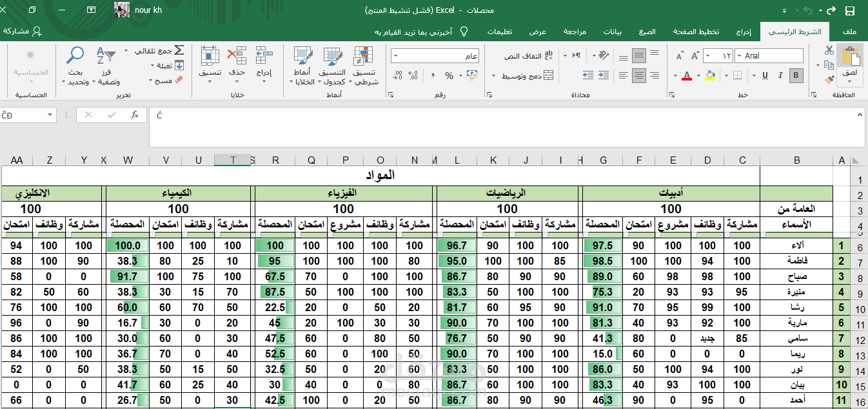Toggle Merge and Center (دمج وتوسيط)
Image resolution: width=868 pixels, height=409 pixels.
528,76
